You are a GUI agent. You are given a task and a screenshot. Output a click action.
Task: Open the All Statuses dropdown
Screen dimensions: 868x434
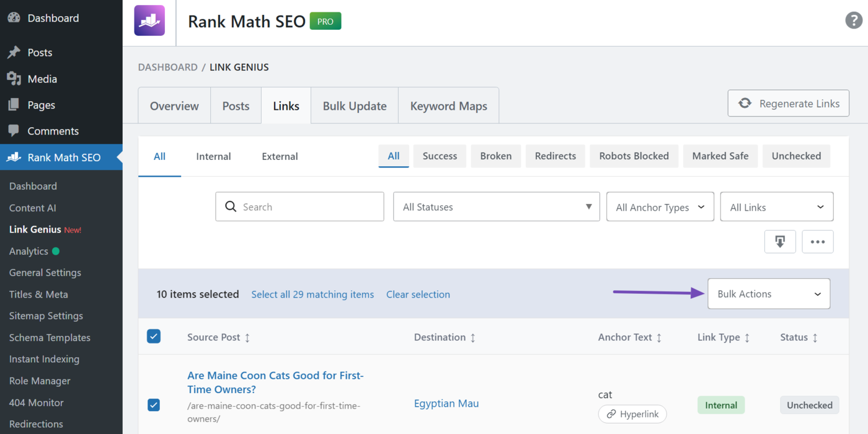click(x=497, y=206)
